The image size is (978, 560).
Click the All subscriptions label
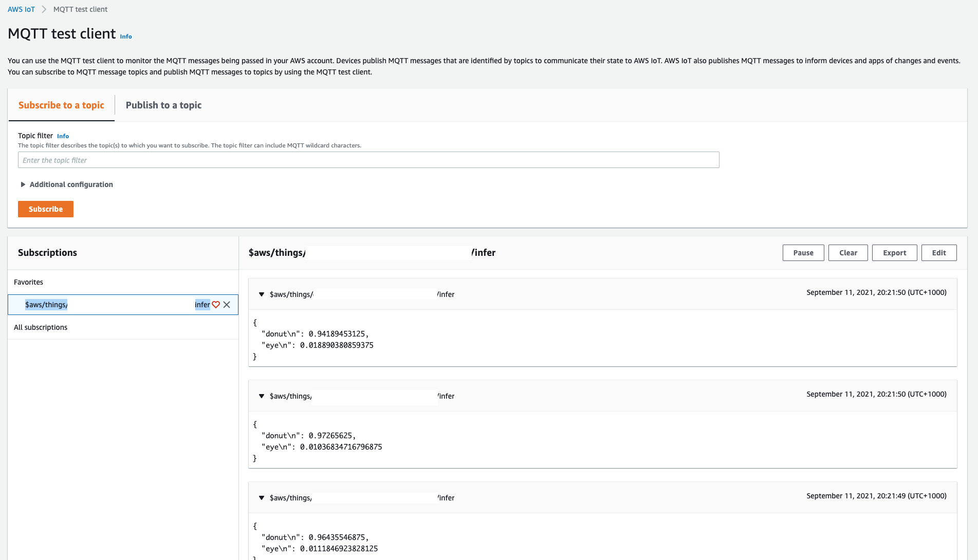pos(41,327)
